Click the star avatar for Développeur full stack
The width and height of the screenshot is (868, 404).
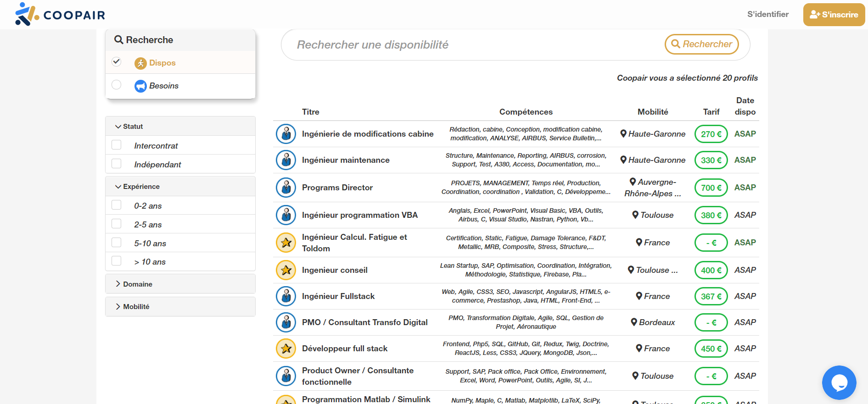286,349
